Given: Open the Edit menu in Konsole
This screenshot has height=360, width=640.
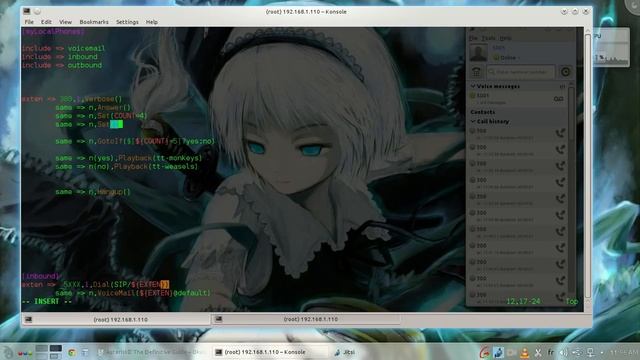Looking at the screenshot, I should [46, 22].
